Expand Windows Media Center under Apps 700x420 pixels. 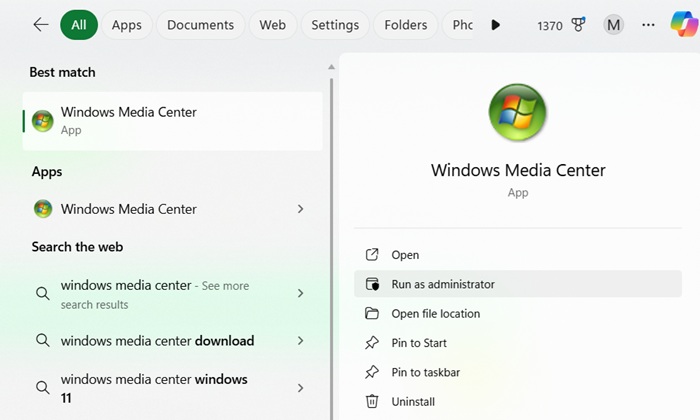click(300, 209)
